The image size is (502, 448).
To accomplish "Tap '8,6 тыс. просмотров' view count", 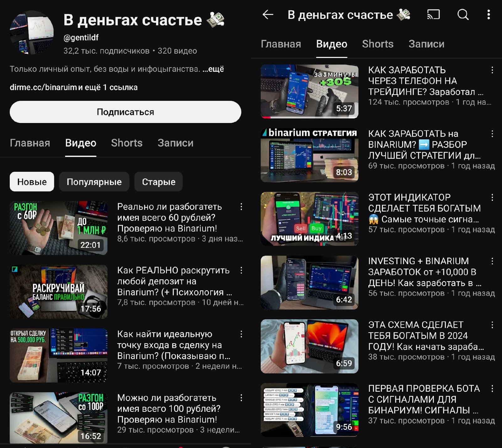I will pos(156,239).
